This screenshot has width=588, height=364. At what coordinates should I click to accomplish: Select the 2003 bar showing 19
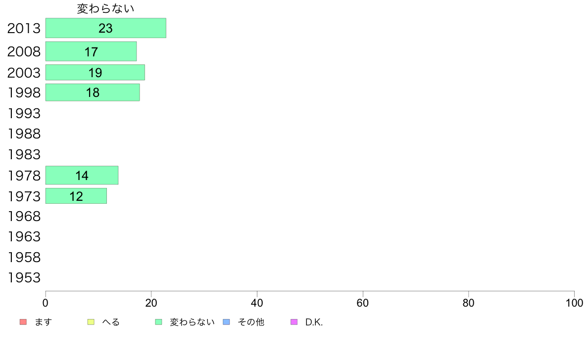[95, 72]
